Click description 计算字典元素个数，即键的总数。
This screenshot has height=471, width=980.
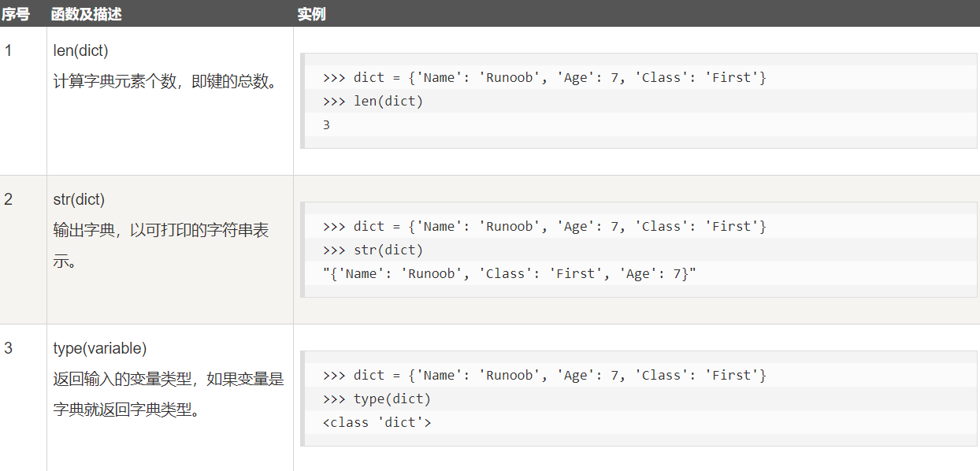point(165,81)
